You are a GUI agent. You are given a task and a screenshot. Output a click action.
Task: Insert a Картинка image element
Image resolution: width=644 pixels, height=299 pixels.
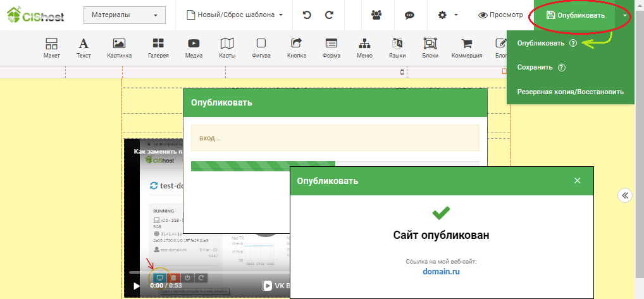[119, 48]
